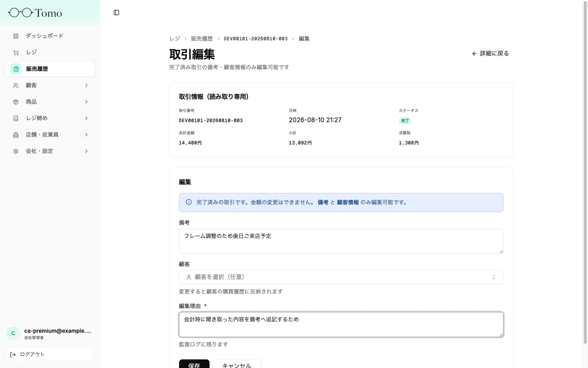Screen dimensions: 588x368
Task: Click the 編集 breadcrumb current page
Action: tap(304, 39)
